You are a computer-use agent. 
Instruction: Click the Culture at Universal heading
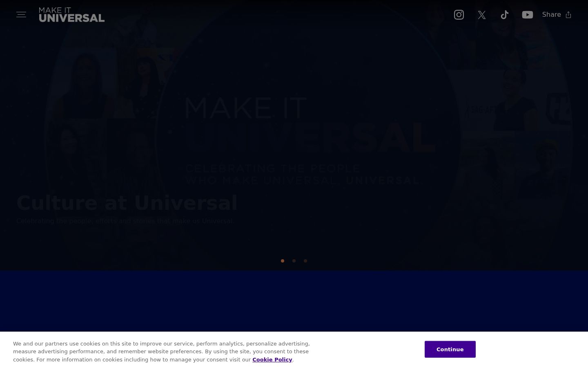[x=127, y=203]
